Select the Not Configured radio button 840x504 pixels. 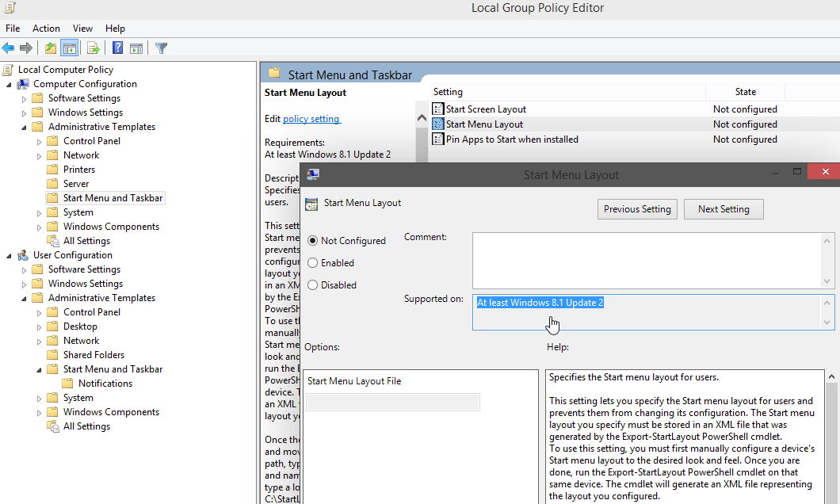click(x=312, y=240)
